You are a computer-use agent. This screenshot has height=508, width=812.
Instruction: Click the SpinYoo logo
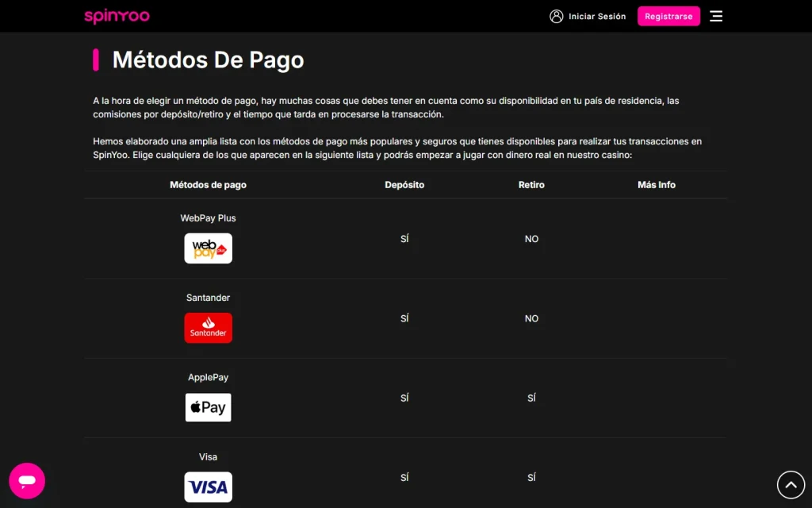[x=117, y=16]
